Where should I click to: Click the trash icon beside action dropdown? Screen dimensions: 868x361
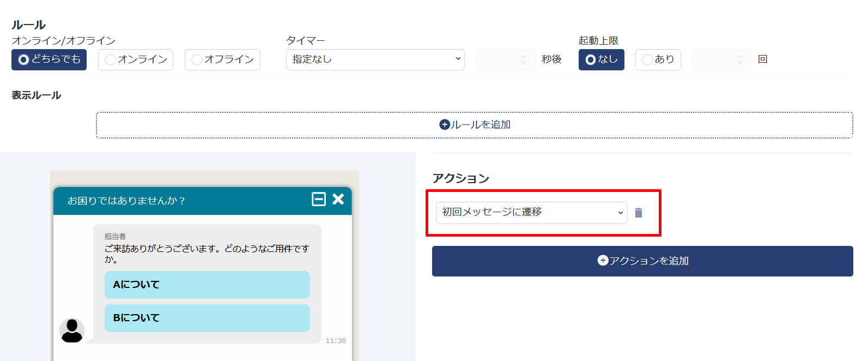coord(639,213)
